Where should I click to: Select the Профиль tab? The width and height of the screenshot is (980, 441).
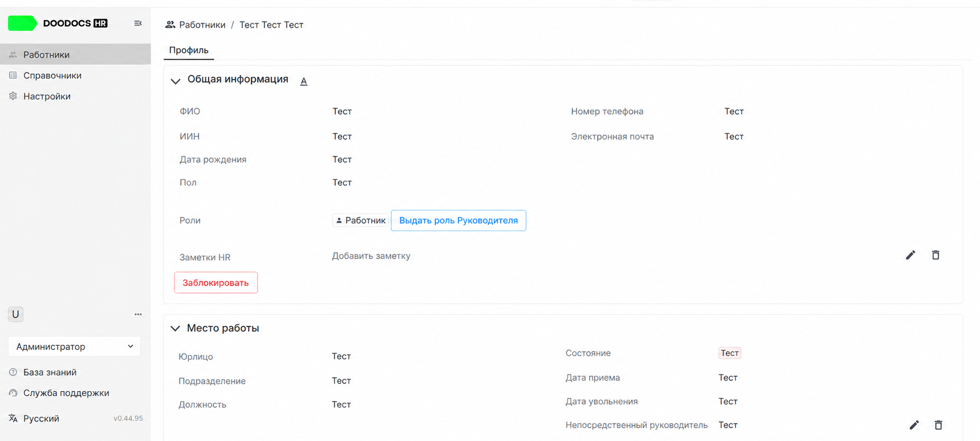[x=189, y=50]
